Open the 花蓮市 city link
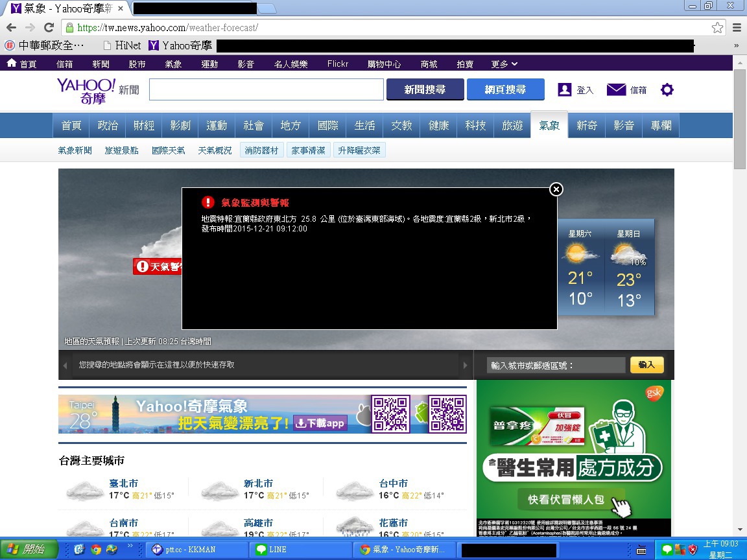The height and width of the screenshot is (560, 747). 393,523
